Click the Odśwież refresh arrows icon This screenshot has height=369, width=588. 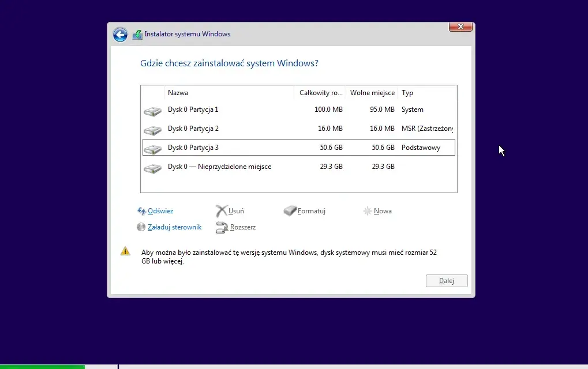(x=141, y=211)
